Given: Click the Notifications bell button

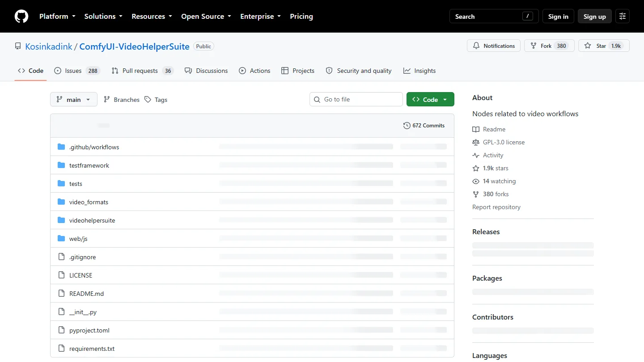Looking at the screenshot, I should tap(494, 46).
